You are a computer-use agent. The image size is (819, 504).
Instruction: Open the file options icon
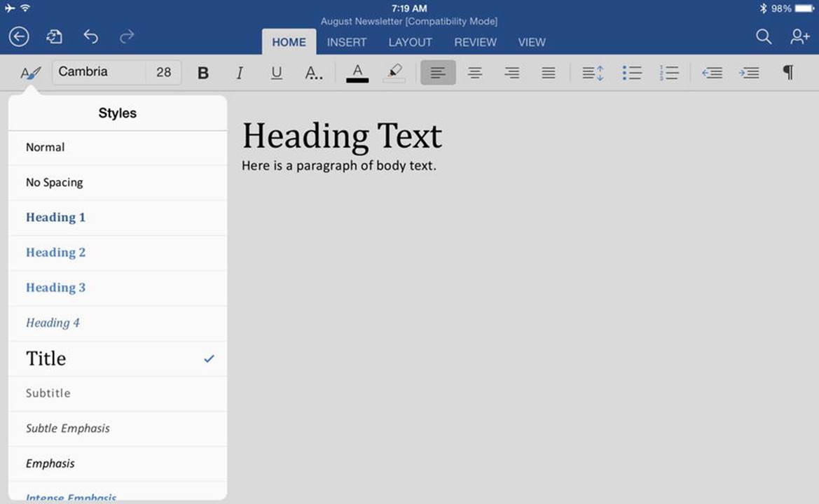(55, 36)
